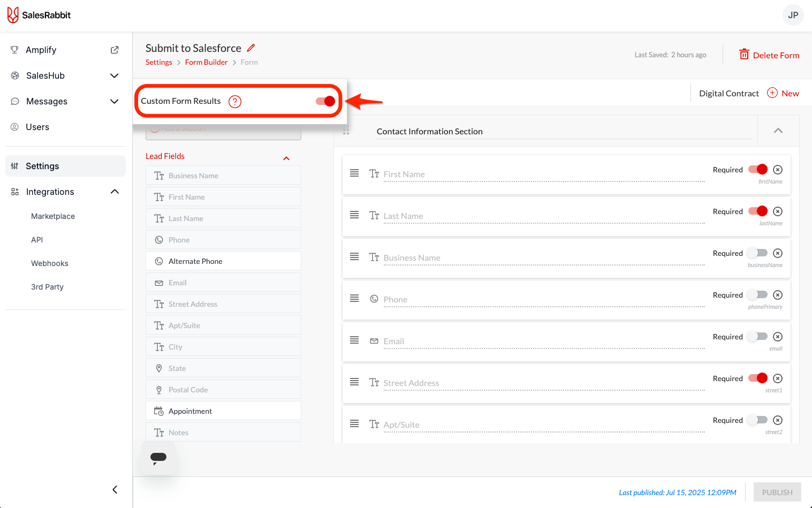Click drag handle of First Name row
812x508 pixels.
pos(354,173)
